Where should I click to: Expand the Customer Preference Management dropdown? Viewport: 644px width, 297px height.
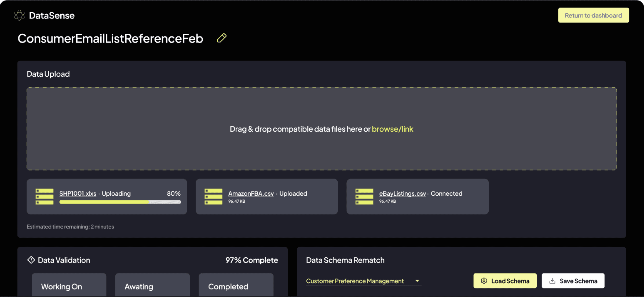click(x=364, y=281)
